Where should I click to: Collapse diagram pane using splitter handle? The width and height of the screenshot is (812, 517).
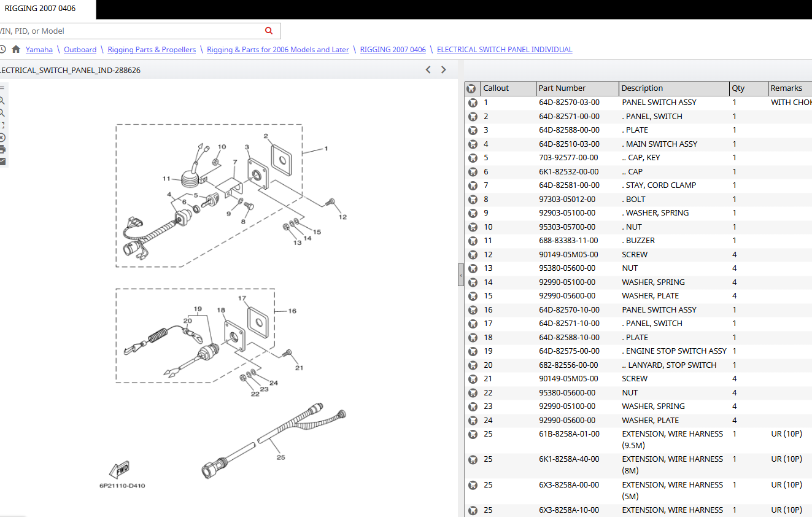tap(460, 275)
